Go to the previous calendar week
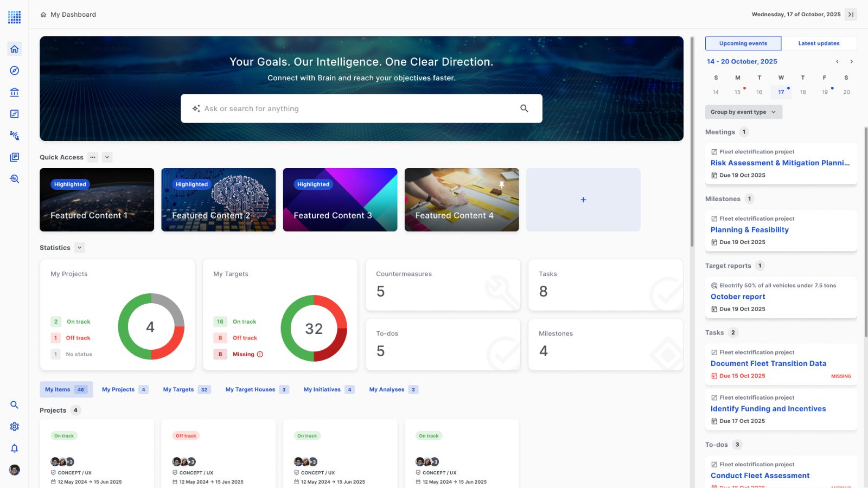 pos(837,62)
